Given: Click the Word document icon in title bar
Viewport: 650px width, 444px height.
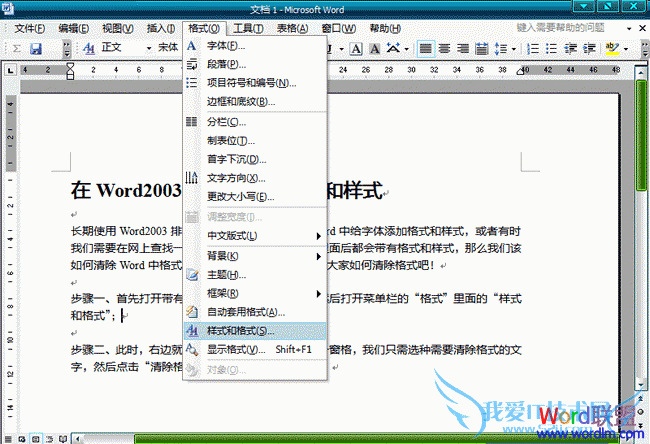Looking at the screenshot, I should (7, 8).
